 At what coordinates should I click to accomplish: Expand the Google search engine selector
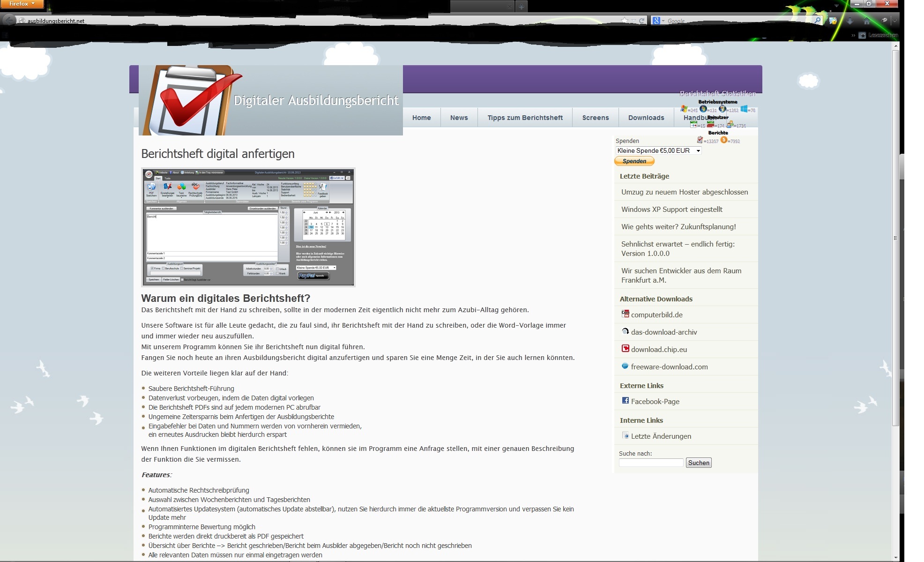click(658, 21)
